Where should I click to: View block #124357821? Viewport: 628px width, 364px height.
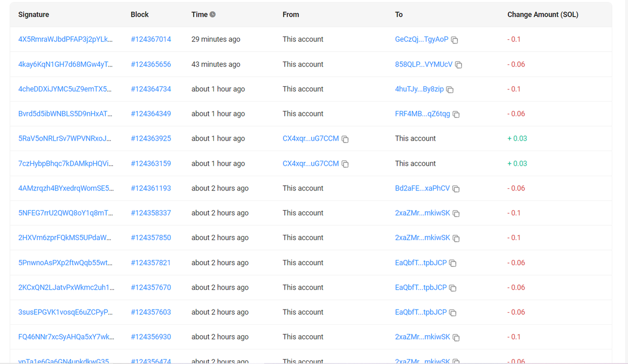tap(151, 263)
